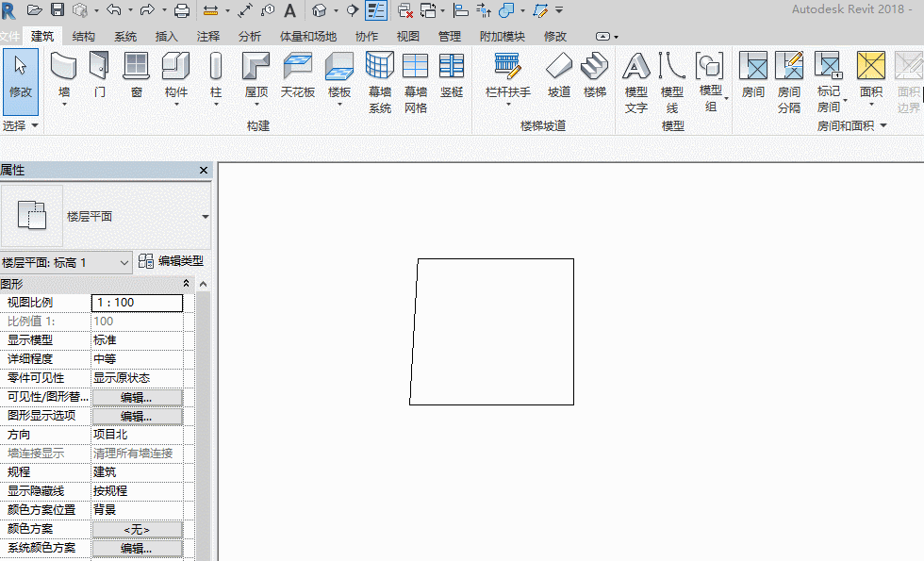Screen dimensions: 924x561
Task: Select the 坡道 ramp tool
Action: (x=558, y=74)
